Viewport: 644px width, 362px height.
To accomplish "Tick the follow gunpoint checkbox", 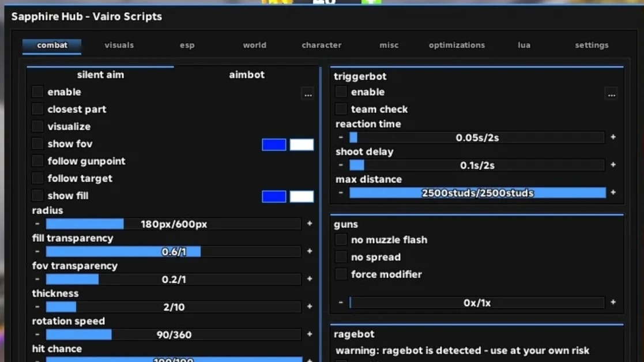I will pyautogui.click(x=37, y=161).
